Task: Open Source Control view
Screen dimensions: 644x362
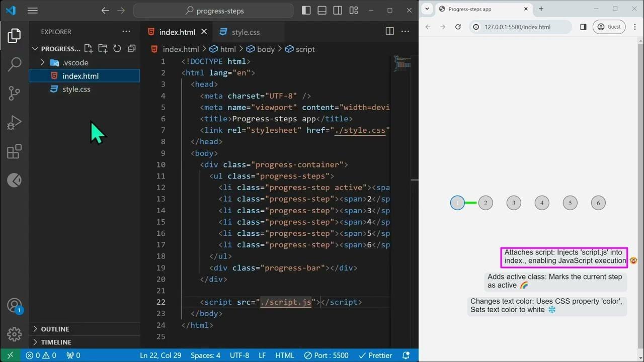Action: click(14, 93)
